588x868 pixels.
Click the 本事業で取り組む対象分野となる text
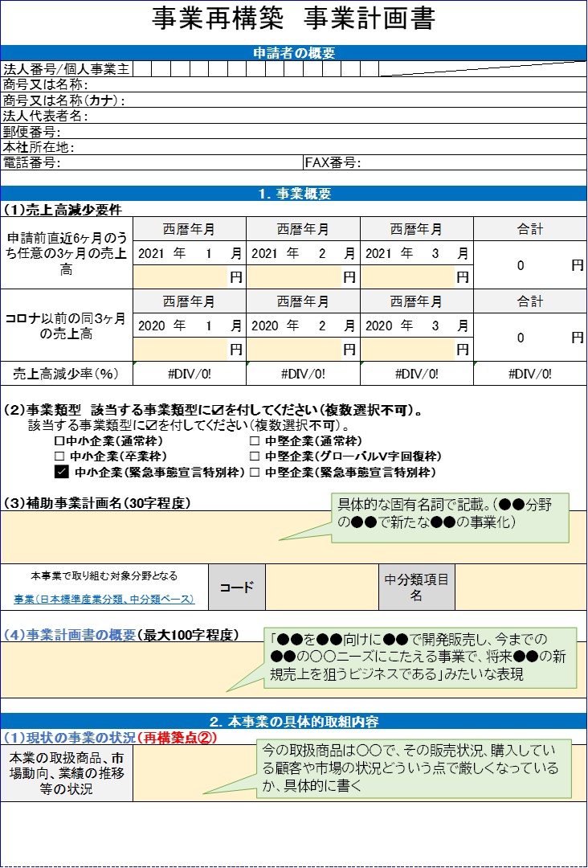click(104, 576)
